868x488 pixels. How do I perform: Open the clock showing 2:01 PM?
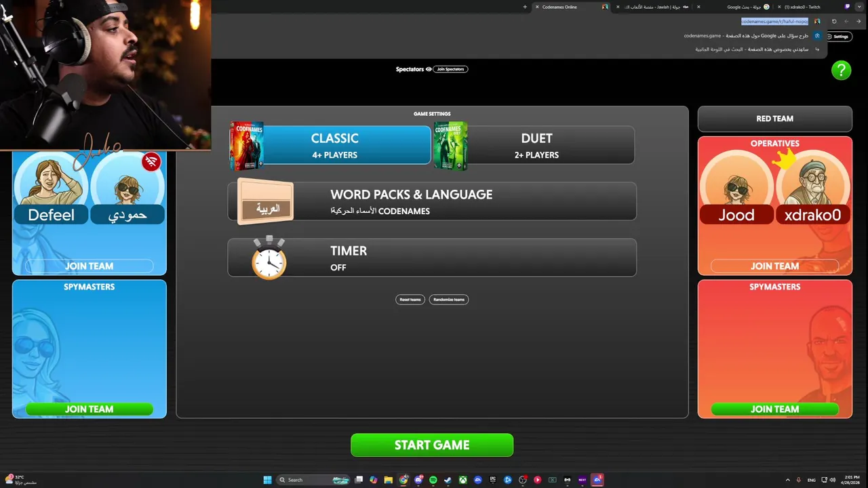pos(852,480)
